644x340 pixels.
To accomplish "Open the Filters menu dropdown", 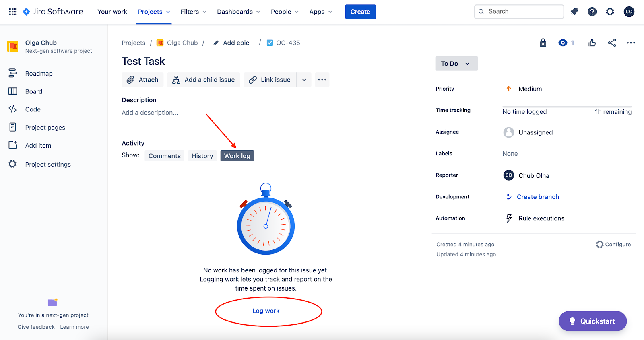I will click(x=193, y=12).
